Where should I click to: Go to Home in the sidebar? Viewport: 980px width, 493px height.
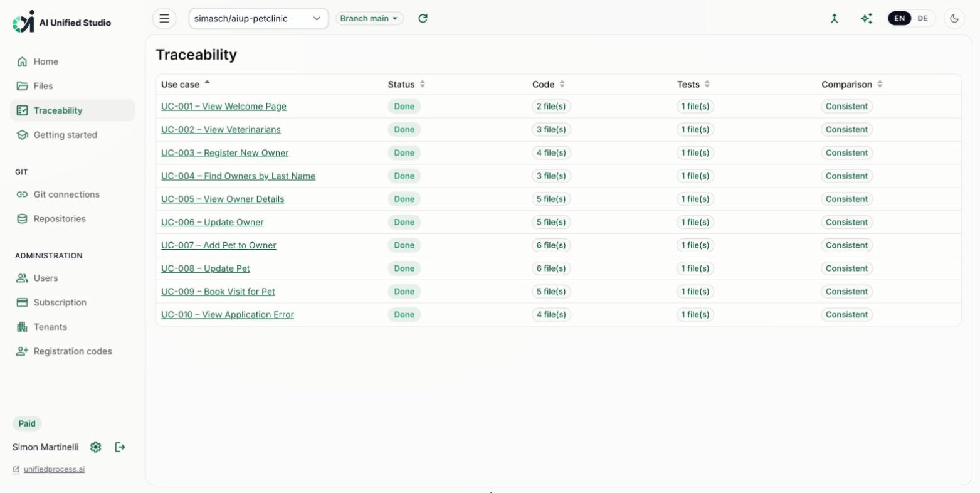73,61
